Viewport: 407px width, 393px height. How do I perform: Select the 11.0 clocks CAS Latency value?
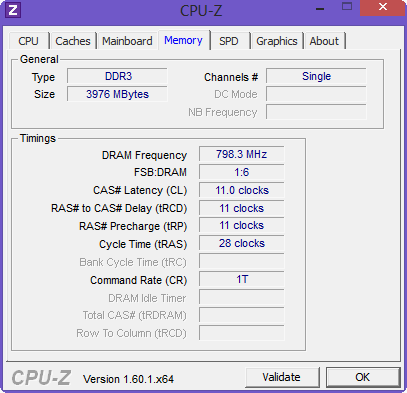click(242, 190)
